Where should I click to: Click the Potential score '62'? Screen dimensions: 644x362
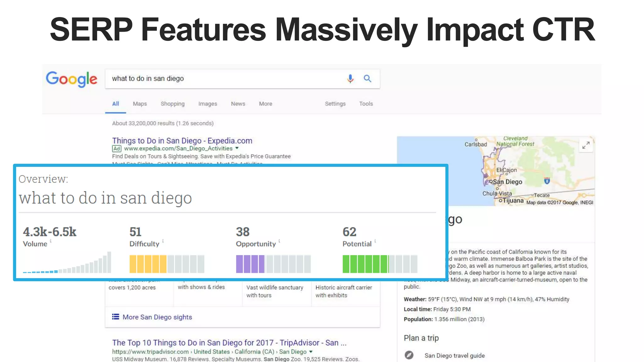pos(349,232)
